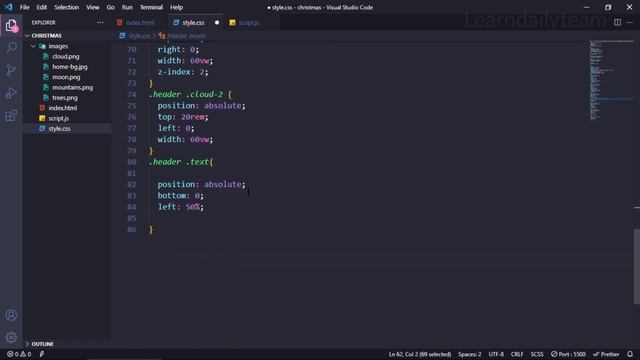Click the 'z-index: 2;' code line

pos(183,72)
